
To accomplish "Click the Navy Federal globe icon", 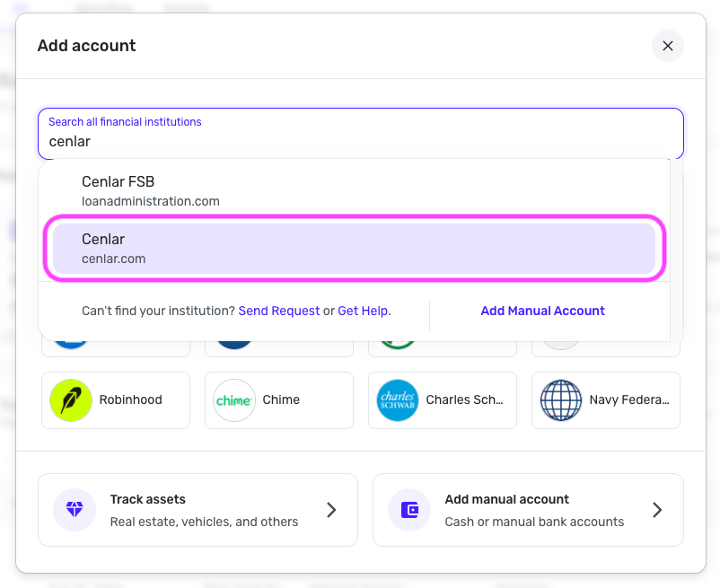I will [561, 400].
